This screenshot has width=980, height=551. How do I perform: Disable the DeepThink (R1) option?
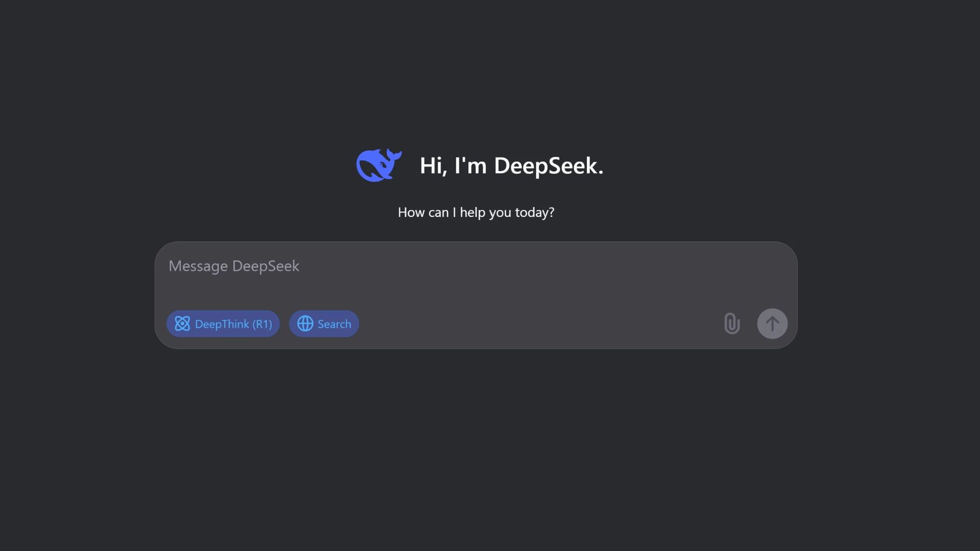[x=223, y=323]
